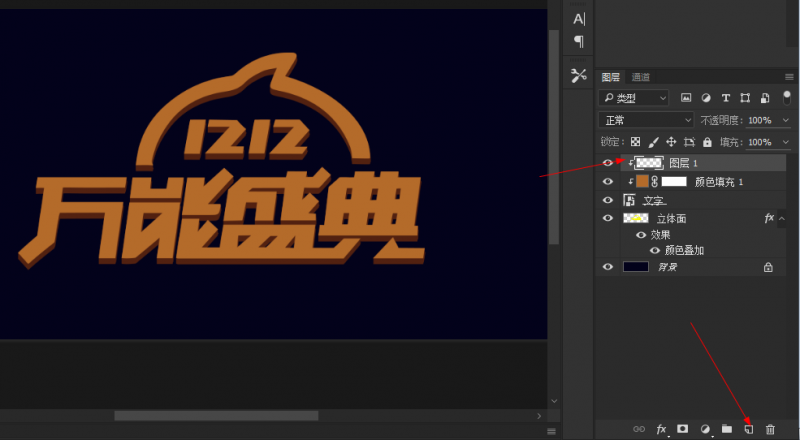The height and width of the screenshot is (440, 800).
Task: Select the 图层 tab
Action: tap(611, 77)
